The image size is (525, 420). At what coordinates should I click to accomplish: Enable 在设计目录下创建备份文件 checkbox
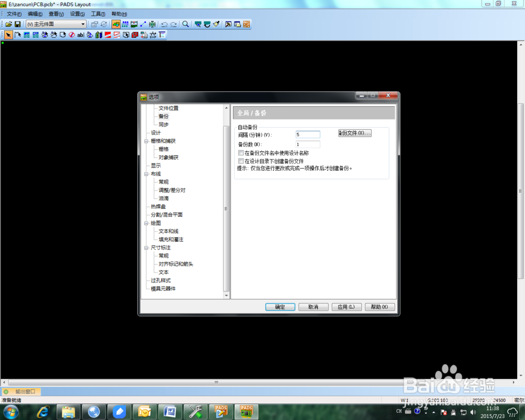241,161
